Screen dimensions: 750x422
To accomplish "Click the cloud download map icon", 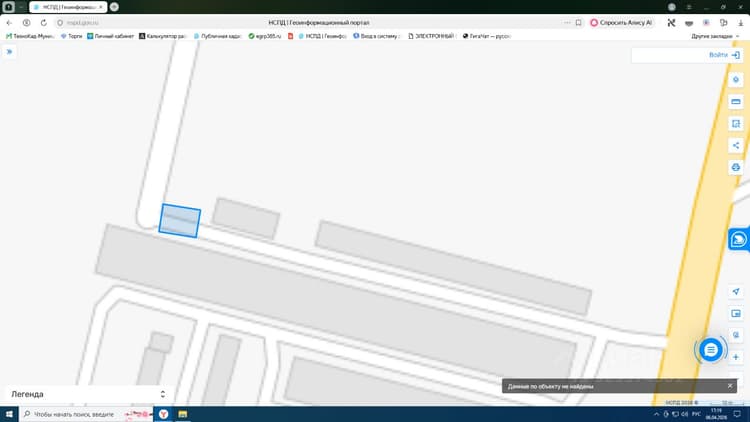I will click(x=736, y=167).
